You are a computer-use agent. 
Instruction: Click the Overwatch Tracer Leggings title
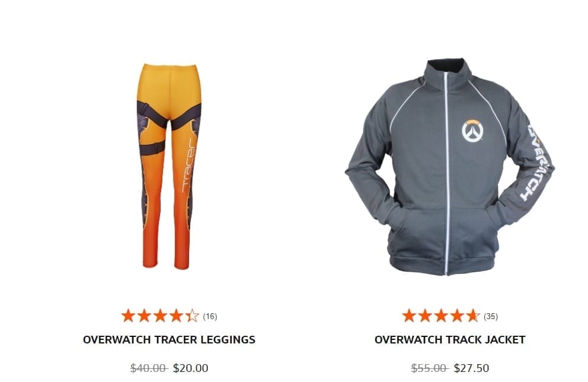(x=169, y=340)
